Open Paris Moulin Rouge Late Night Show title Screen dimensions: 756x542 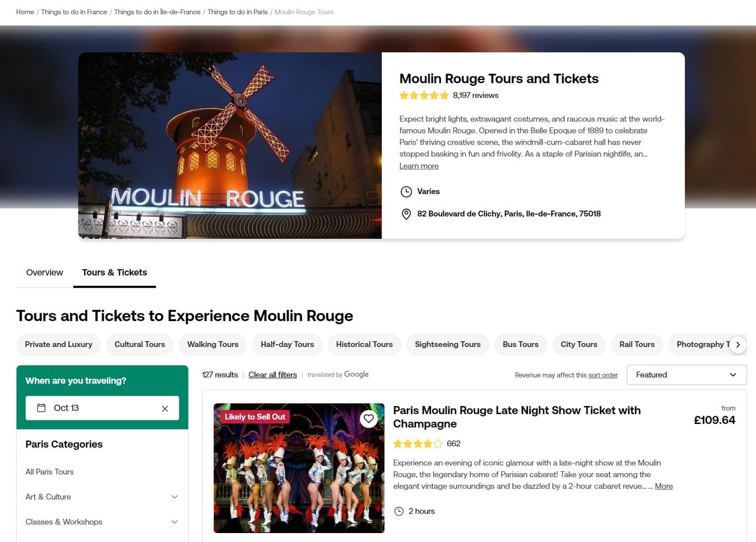[517, 417]
